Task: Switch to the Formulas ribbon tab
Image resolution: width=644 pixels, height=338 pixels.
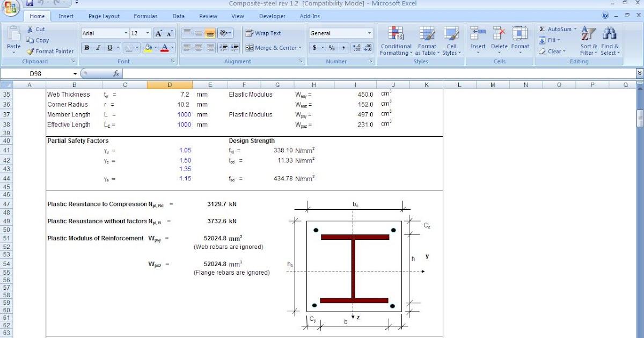Action: click(145, 16)
